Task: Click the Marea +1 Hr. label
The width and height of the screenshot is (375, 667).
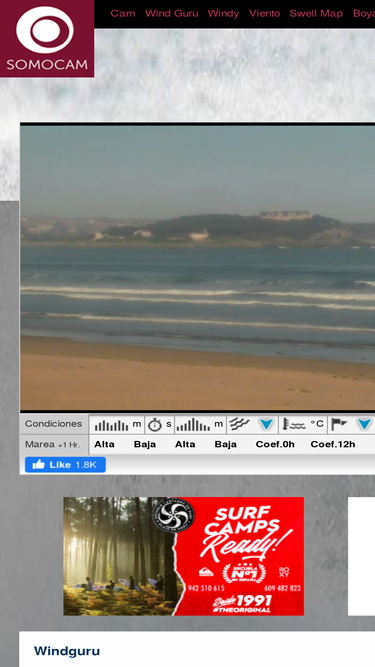Action: click(52, 445)
